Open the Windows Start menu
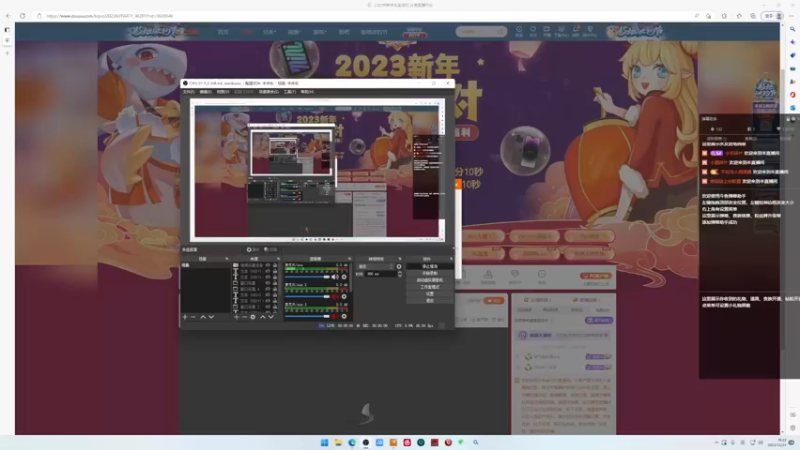The image size is (800, 450). [x=324, y=442]
